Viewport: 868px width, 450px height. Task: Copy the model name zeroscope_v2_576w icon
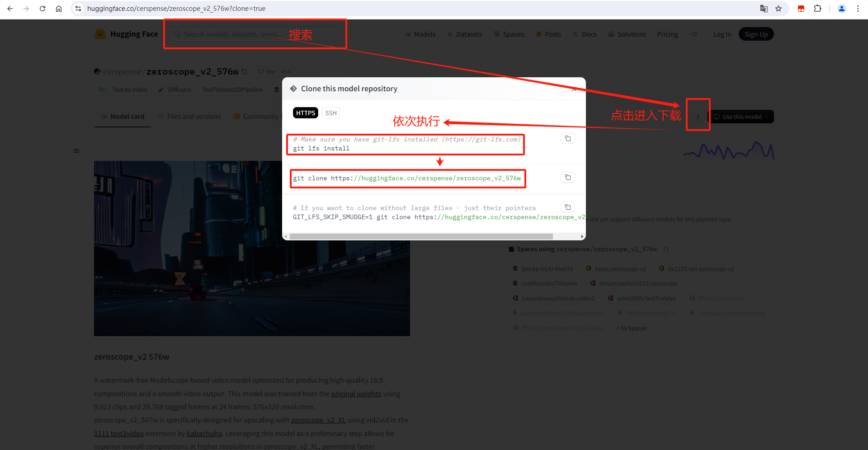[245, 71]
